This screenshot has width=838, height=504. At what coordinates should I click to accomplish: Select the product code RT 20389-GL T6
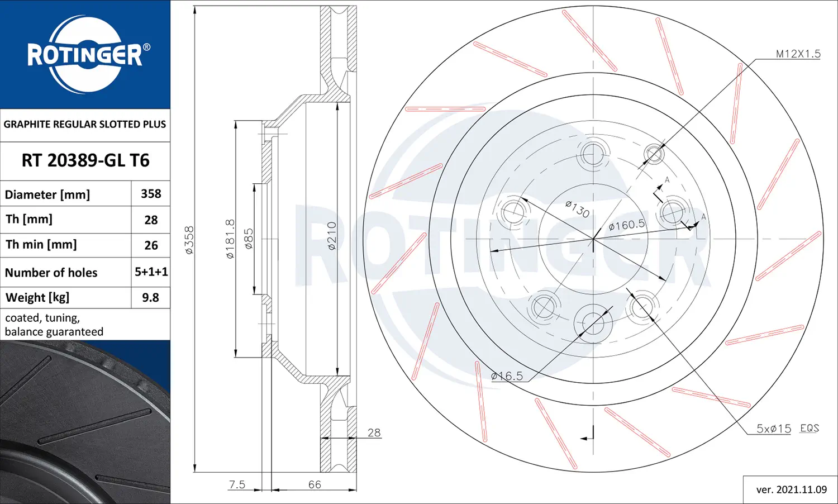85,160
